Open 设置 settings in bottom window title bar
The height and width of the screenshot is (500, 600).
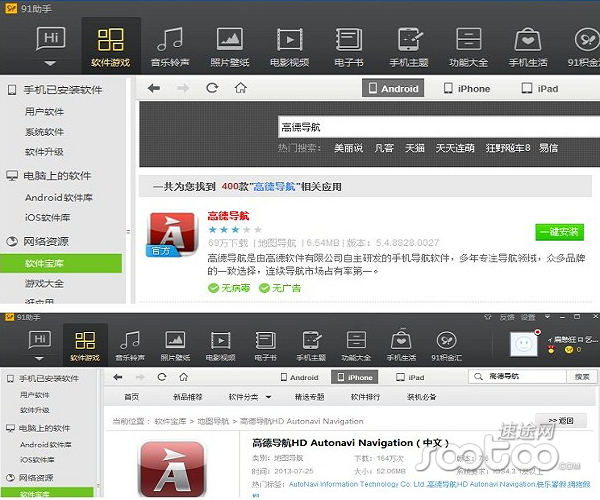[x=528, y=318]
